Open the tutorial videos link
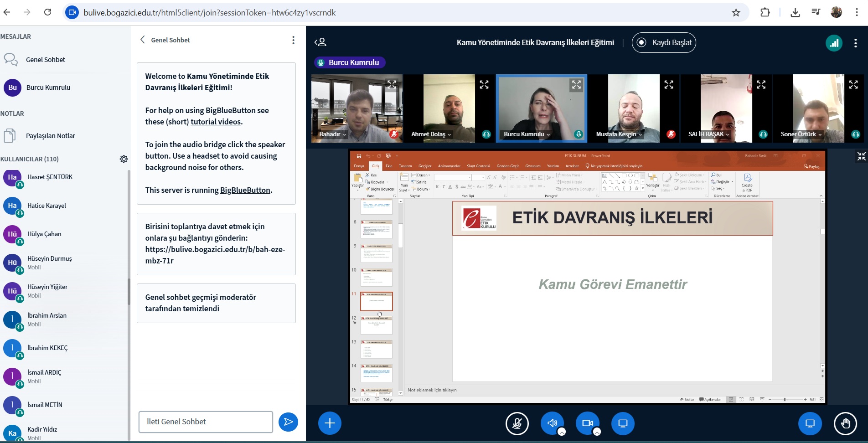Screen dimensions: 868x443 [216, 122]
